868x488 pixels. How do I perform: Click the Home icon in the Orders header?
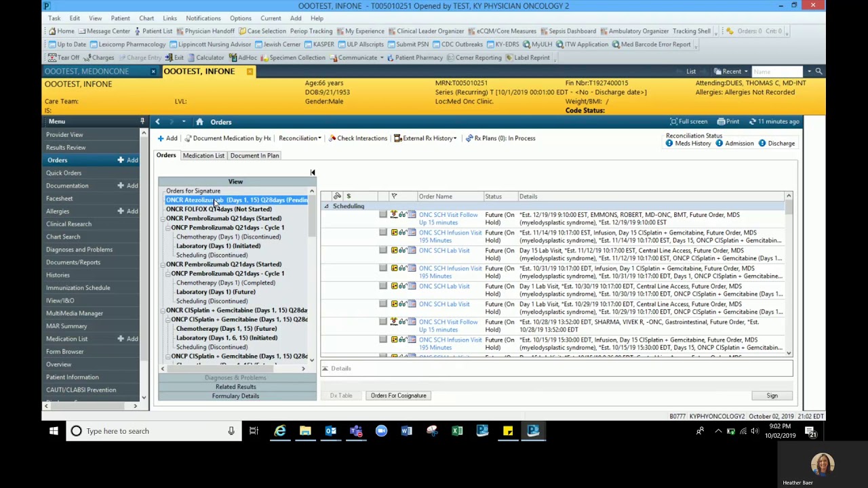199,122
